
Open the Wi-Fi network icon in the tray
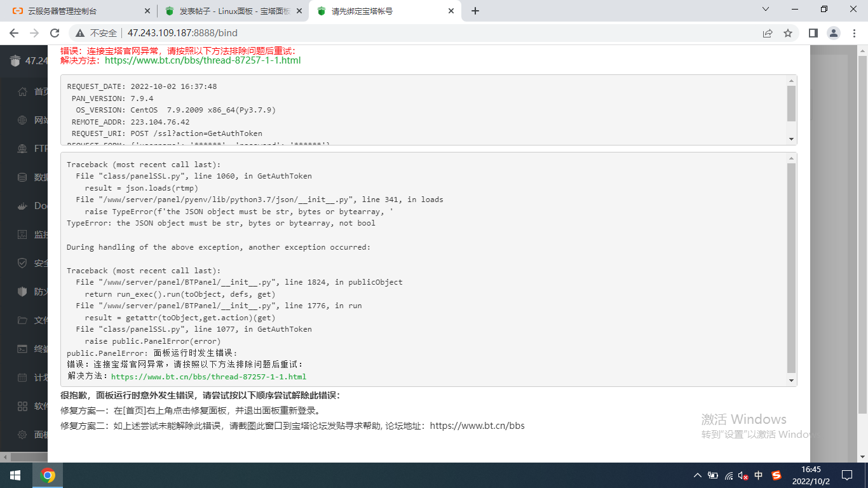[x=728, y=475]
